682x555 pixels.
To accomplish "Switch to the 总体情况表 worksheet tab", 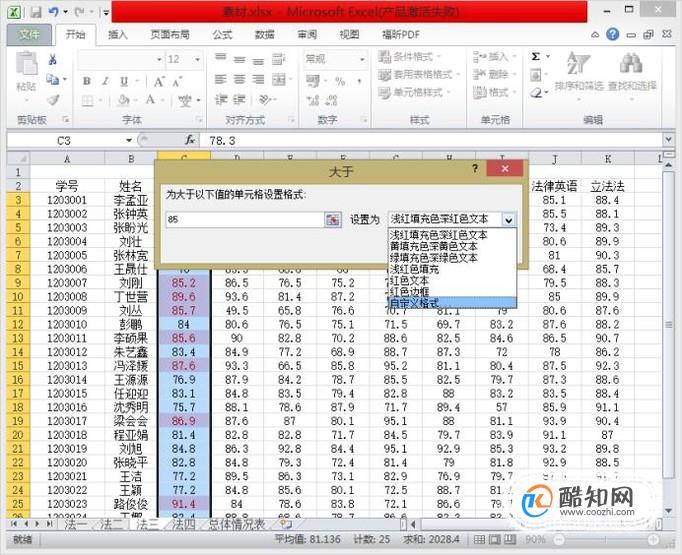I will click(237, 525).
